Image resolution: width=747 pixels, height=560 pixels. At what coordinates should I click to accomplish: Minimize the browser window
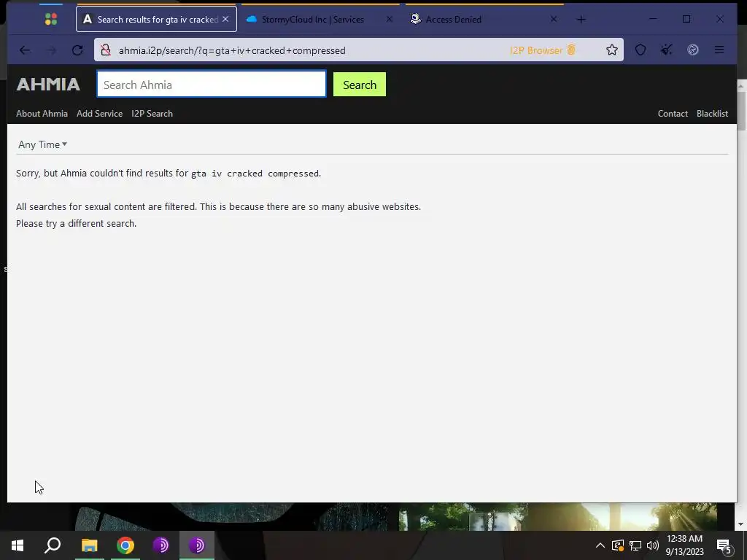653,19
